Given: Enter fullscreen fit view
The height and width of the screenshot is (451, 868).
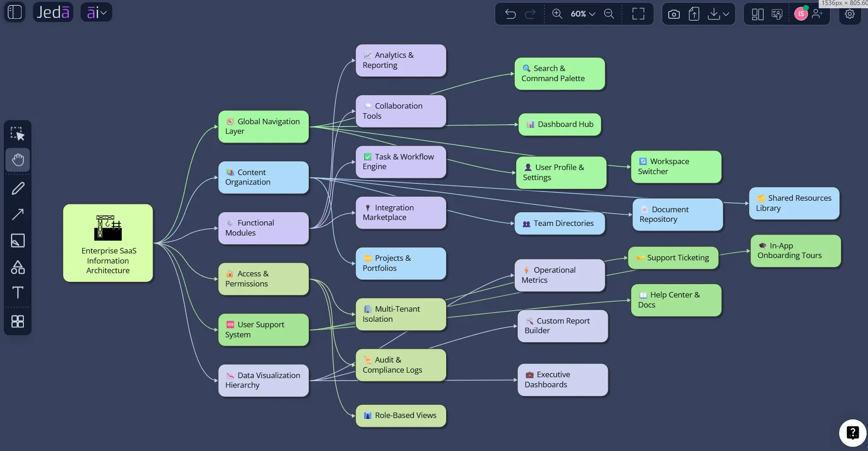Looking at the screenshot, I should coord(638,14).
